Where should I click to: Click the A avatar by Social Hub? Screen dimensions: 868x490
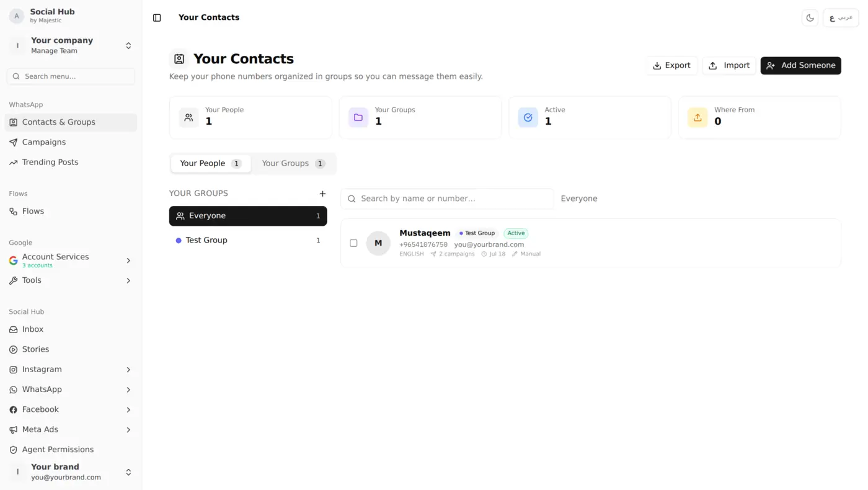tap(17, 16)
